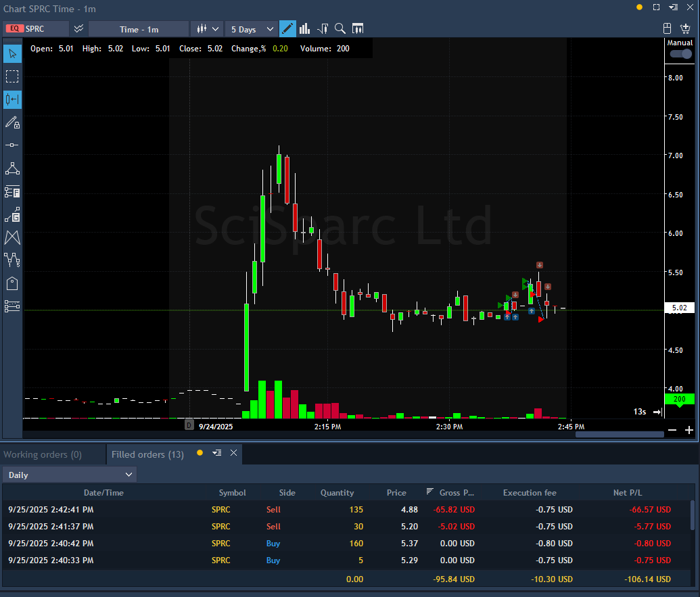Image resolution: width=700 pixels, height=597 pixels.
Task: Click the compare overlay lines icon
Action: point(78,29)
